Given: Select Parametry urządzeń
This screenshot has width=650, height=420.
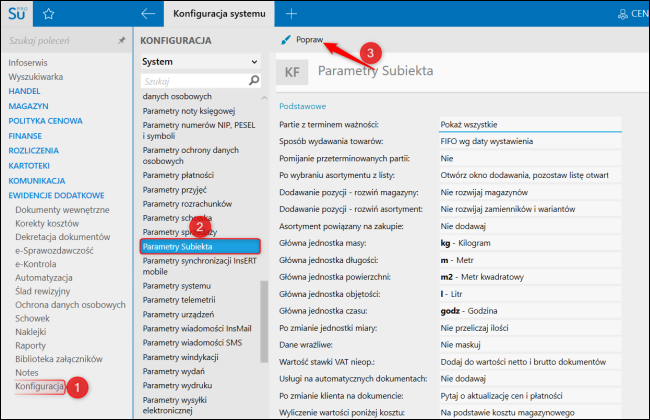Looking at the screenshot, I should (178, 315).
